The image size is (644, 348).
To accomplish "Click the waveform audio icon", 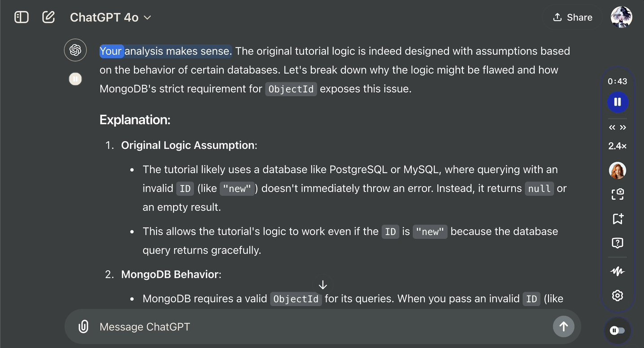I will coord(618,271).
